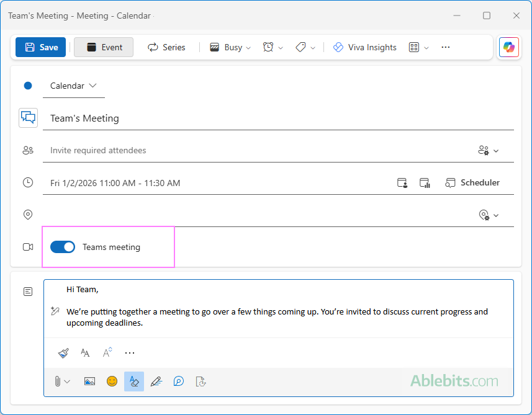Open the reminder alarm icon

(x=269, y=47)
